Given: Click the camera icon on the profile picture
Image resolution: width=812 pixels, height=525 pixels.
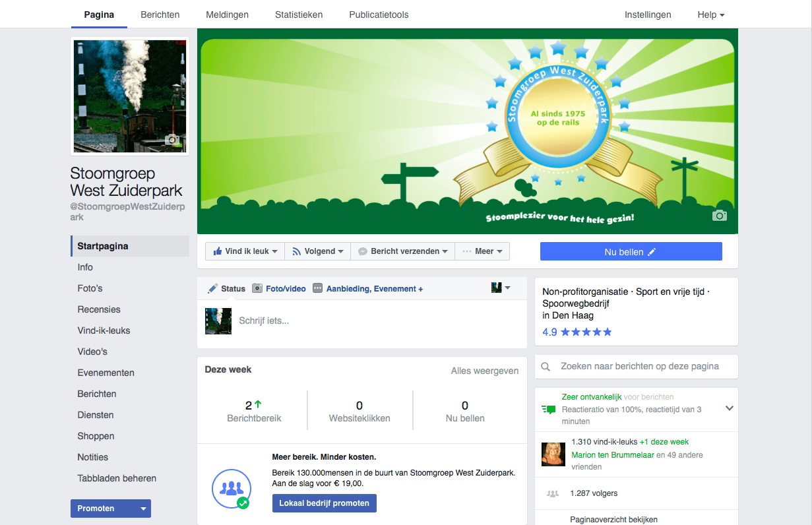Looking at the screenshot, I should 172,139.
